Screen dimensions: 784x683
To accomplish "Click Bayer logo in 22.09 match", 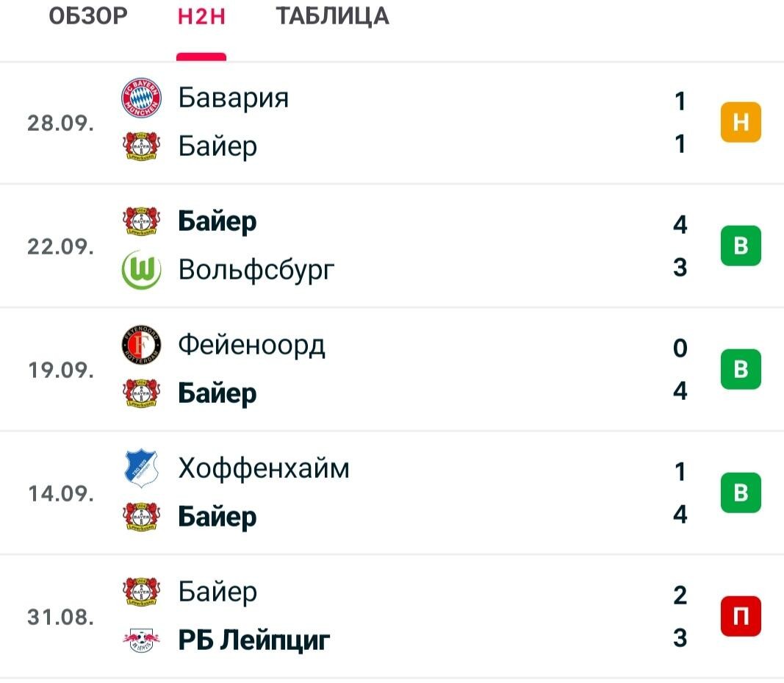I will coord(142,221).
